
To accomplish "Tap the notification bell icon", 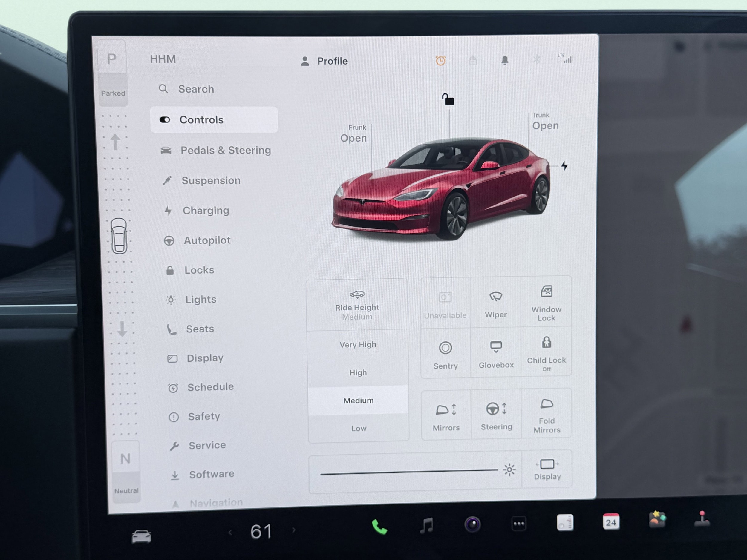I will (505, 60).
